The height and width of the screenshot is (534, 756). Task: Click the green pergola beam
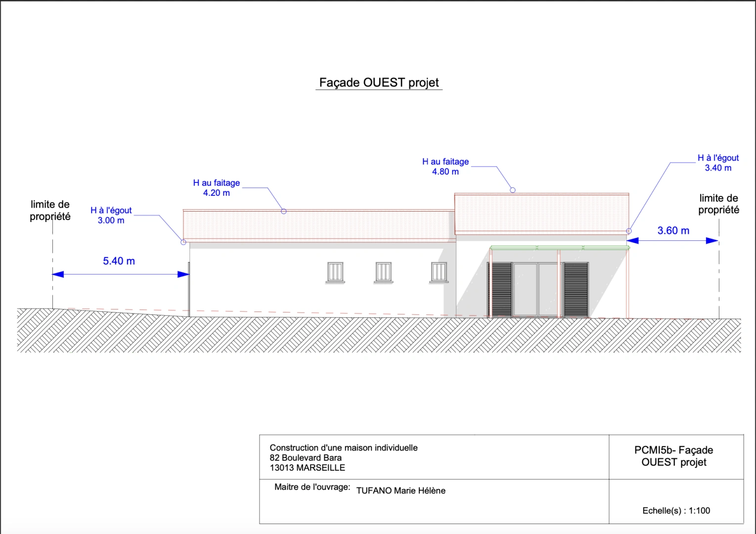pos(560,248)
